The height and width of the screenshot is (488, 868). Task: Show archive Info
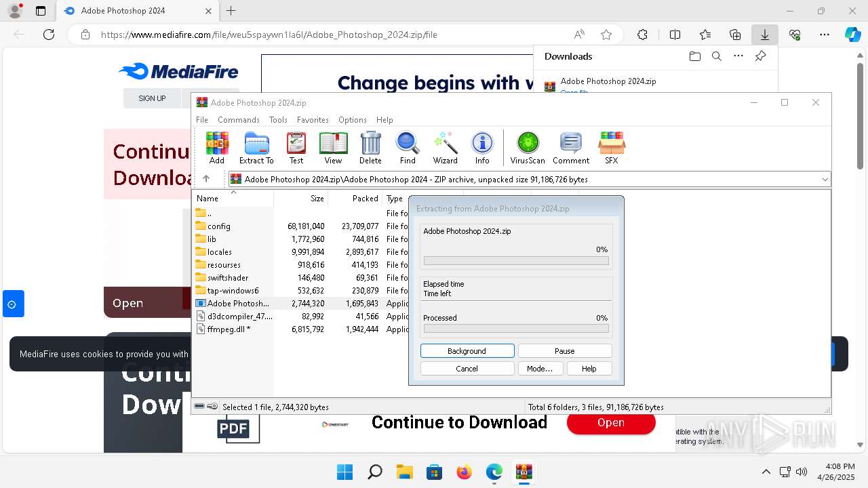[482, 148]
